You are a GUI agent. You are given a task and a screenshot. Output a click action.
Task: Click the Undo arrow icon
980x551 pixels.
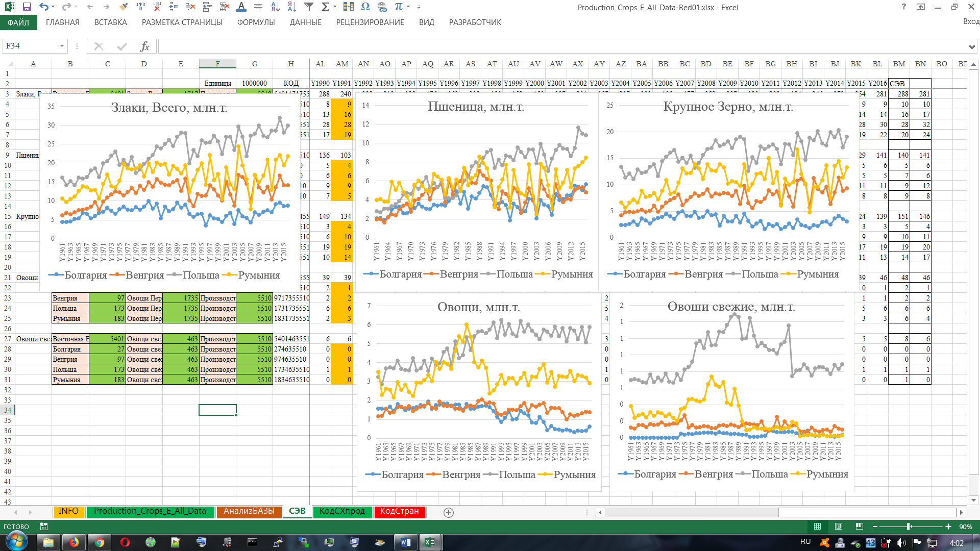coord(44,7)
